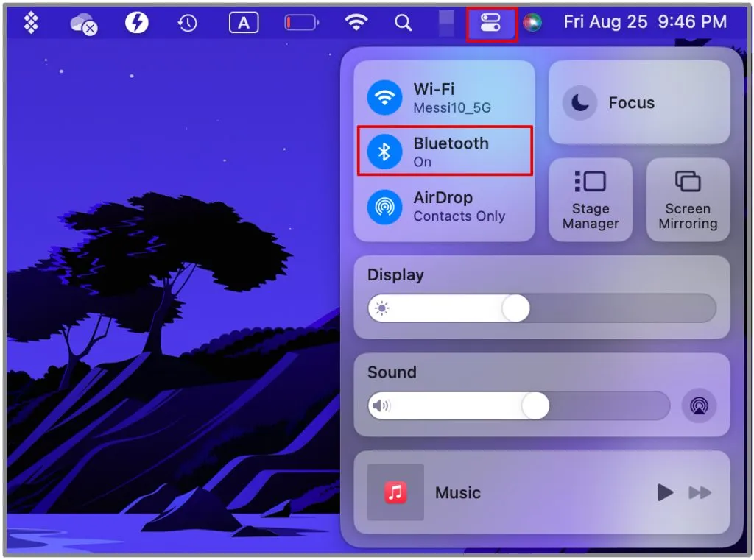Click the battery status icon
The width and height of the screenshot is (754, 560).
click(301, 23)
